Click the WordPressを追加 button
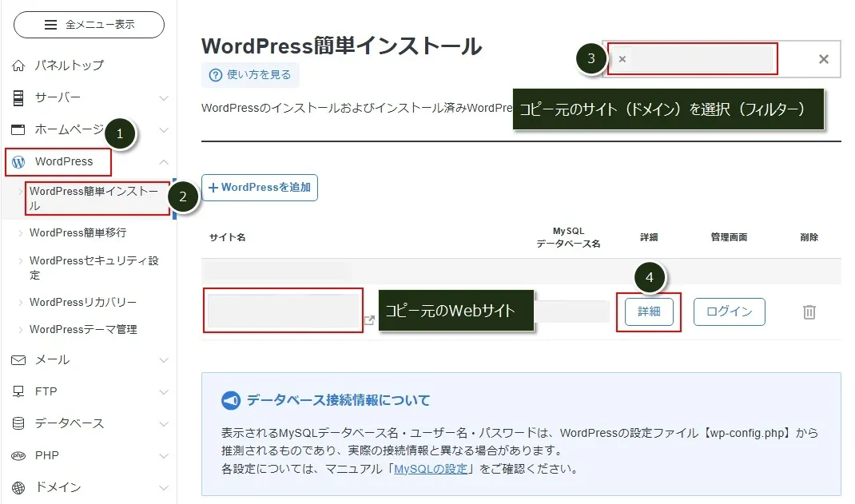This screenshot has height=504, width=855. point(260,188)
